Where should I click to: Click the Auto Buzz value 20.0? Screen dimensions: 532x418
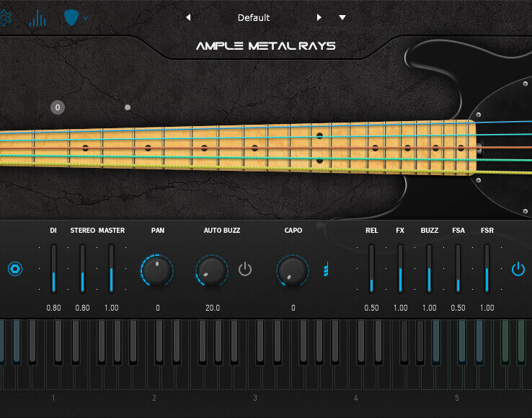click(213, 308)
